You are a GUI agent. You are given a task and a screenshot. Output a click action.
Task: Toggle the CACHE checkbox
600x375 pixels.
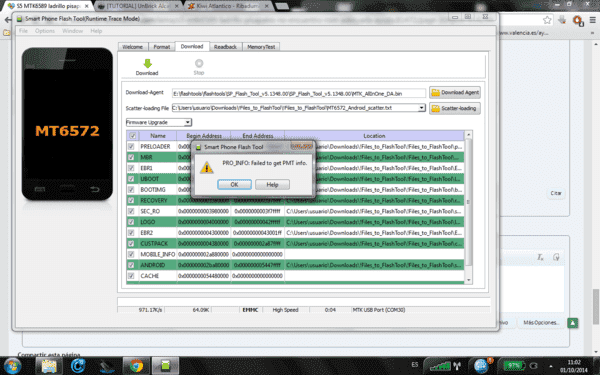(131, 276)
